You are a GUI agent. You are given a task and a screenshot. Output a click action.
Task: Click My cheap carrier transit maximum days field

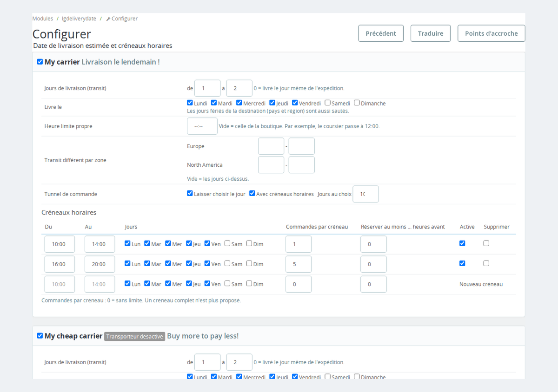point(239,362)
